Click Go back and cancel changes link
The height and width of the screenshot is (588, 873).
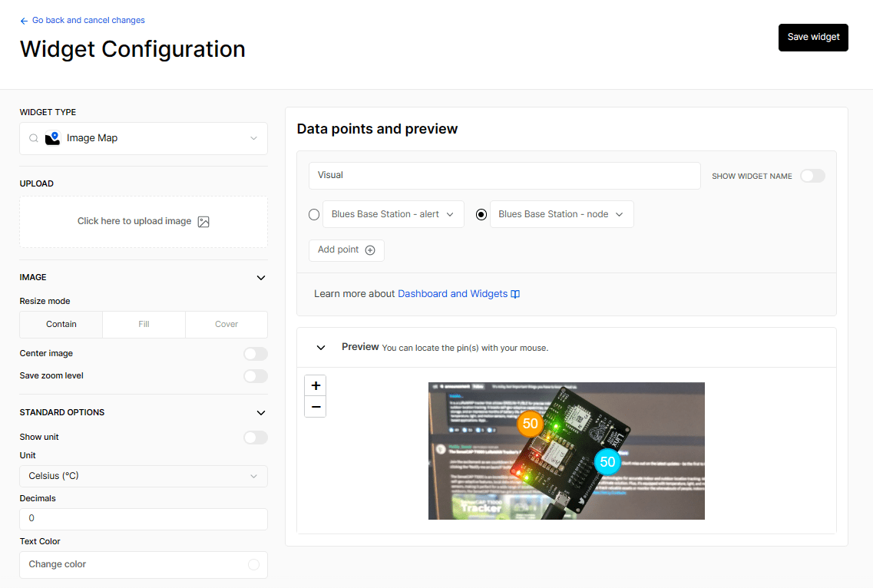click(88, 20)
